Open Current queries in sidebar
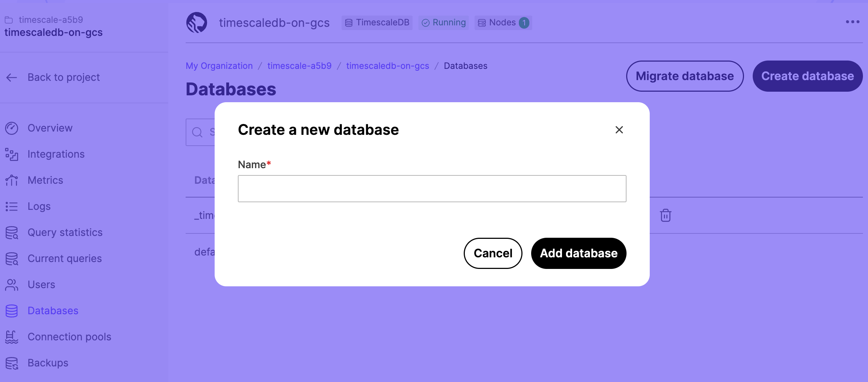The height and width of the screenshot is (382, 868). tap(65, 258)
